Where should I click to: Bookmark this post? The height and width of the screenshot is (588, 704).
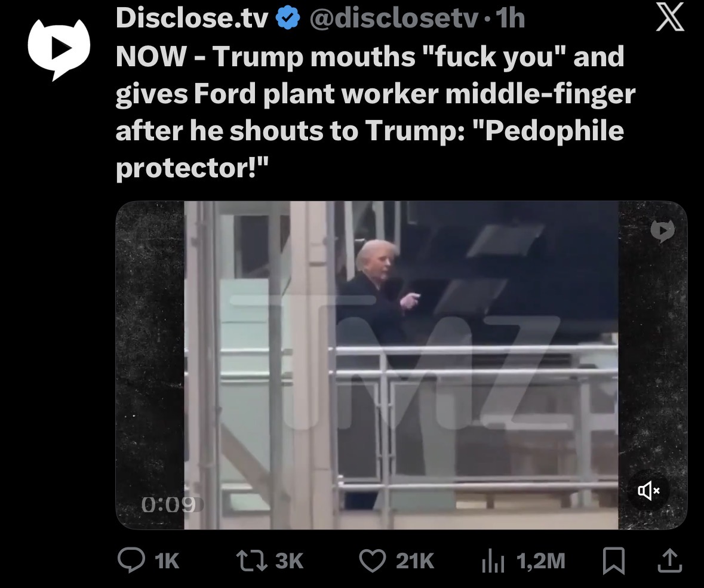click(613, 561)
